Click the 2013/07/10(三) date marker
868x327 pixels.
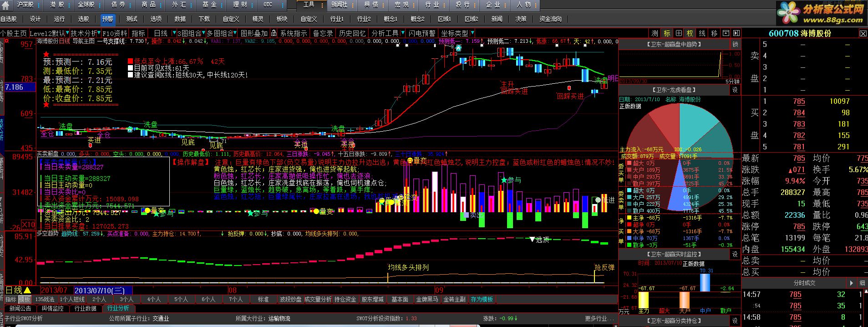coord(103,290)
